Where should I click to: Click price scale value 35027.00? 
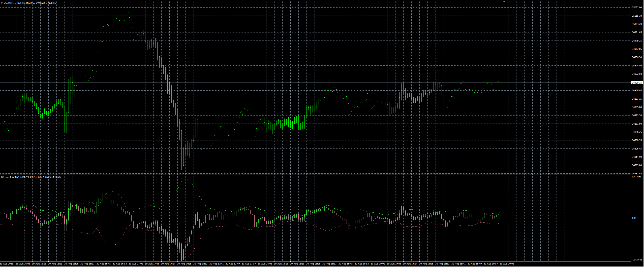point(637,8)
